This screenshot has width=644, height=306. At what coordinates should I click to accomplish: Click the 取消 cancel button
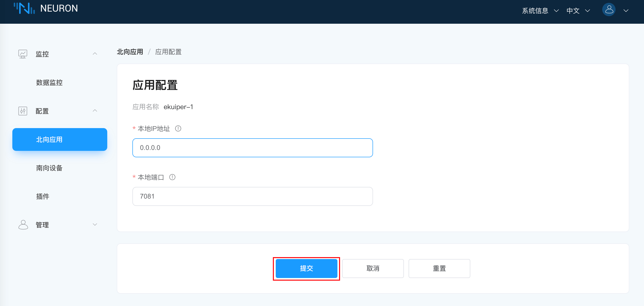(373, 269)
